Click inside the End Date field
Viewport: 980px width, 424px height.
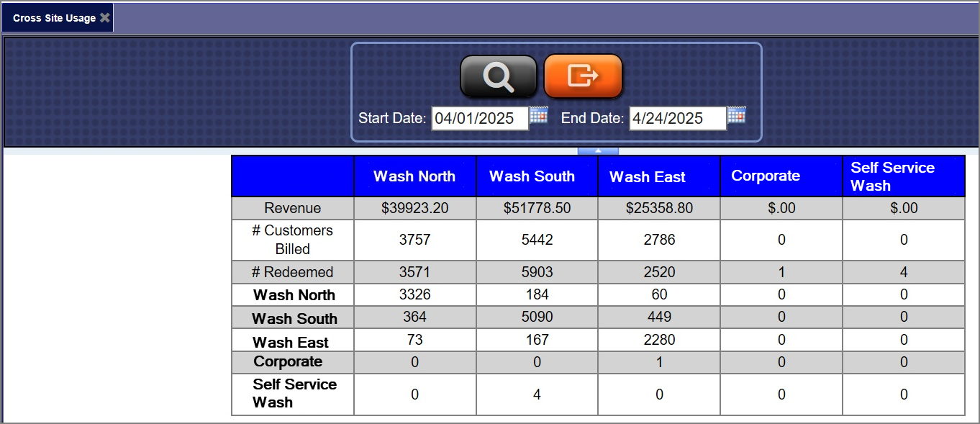pyautogui.click(x=677, y=119)
